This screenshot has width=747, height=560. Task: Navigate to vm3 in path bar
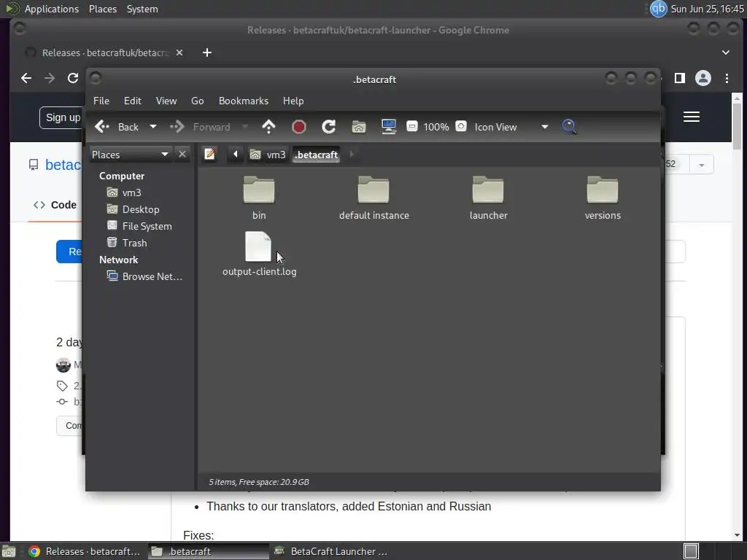tap(268, 155)
